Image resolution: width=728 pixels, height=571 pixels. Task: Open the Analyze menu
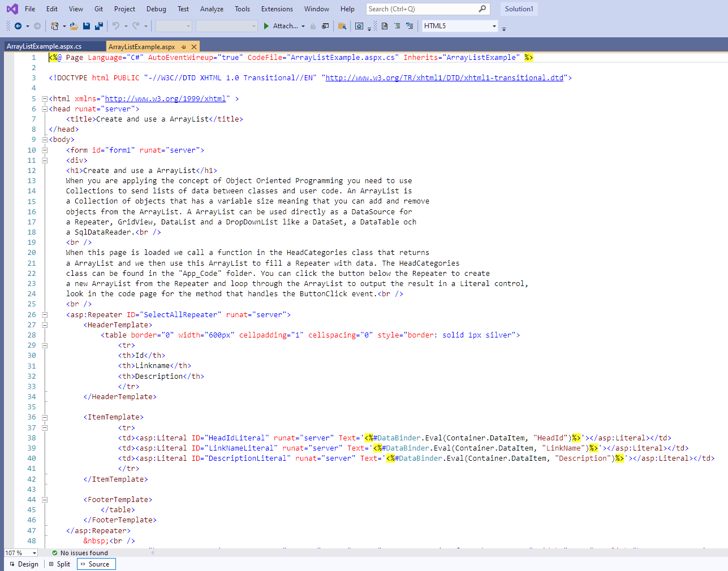coord(212,9)
